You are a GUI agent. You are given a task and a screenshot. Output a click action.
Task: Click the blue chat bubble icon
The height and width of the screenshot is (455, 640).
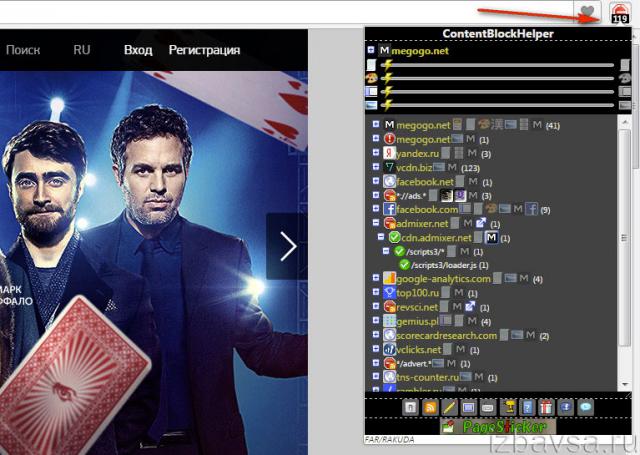585,407
